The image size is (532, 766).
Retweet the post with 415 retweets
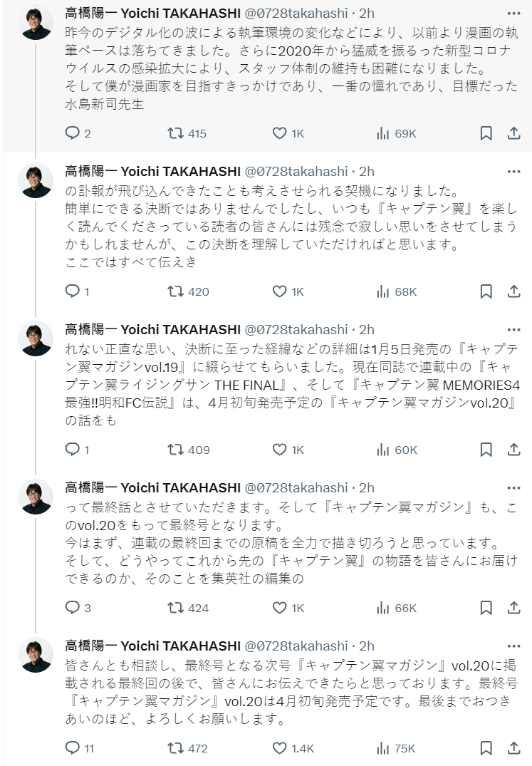174,133
